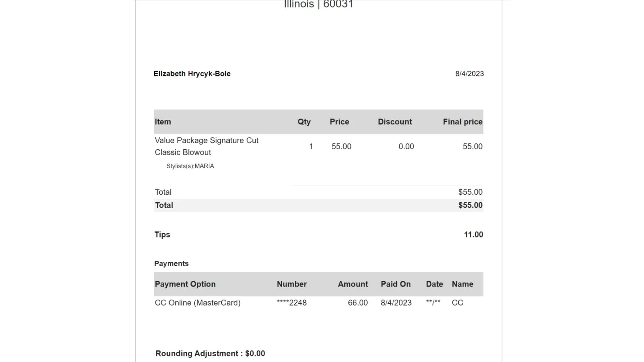The height and width of the screenshot is (362, 644).
Task: Click the Stylists(s):MARIA line
Action: coord(190,166)
